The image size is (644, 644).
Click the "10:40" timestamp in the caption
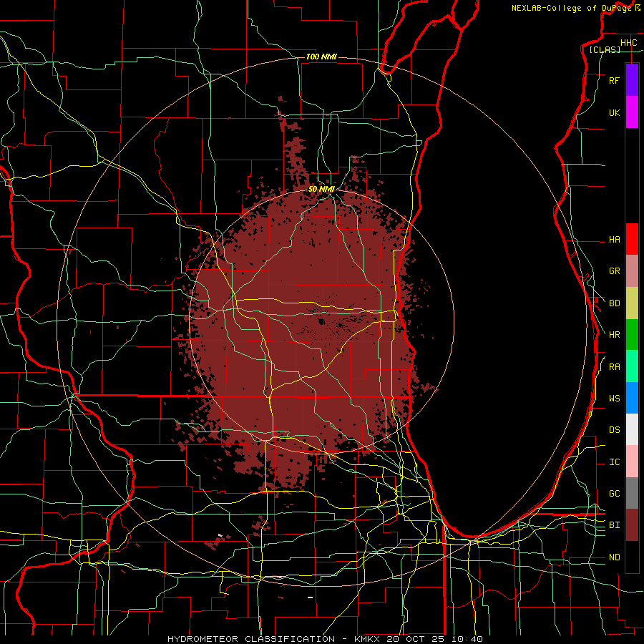[x=467, y=639]
